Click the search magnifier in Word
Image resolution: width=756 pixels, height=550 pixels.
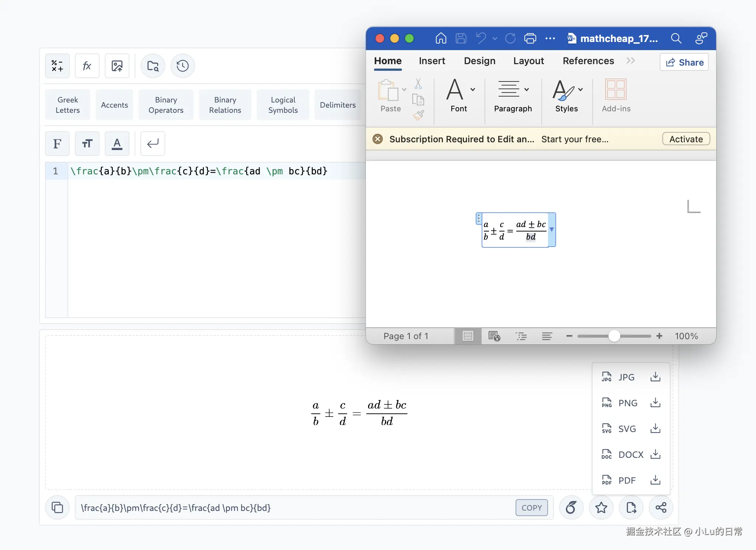click(676, 38)
